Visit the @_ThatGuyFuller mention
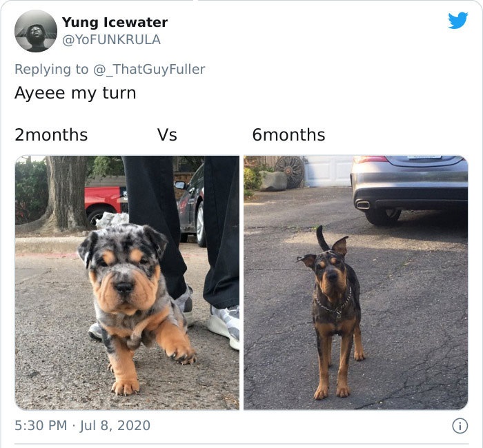The height and width of the screenshot is (448, 483). [149, 70]
